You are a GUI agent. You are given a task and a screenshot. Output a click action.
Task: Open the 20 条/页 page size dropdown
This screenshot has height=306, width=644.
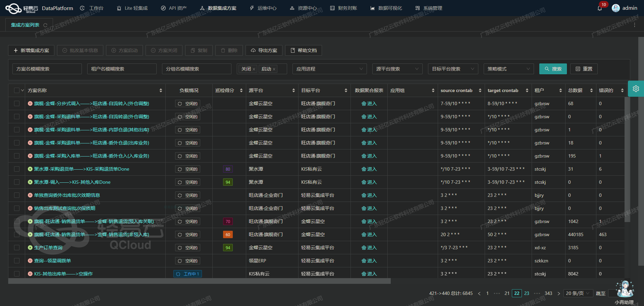[578, 293]
